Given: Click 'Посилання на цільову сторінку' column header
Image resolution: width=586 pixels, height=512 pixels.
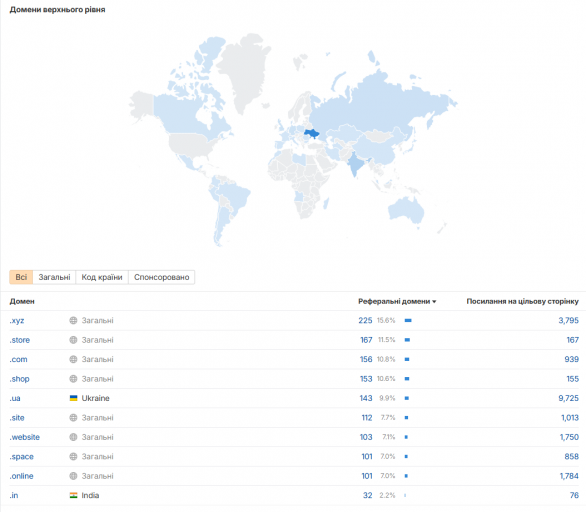Looking at the screenshot, I should point(522,301).
